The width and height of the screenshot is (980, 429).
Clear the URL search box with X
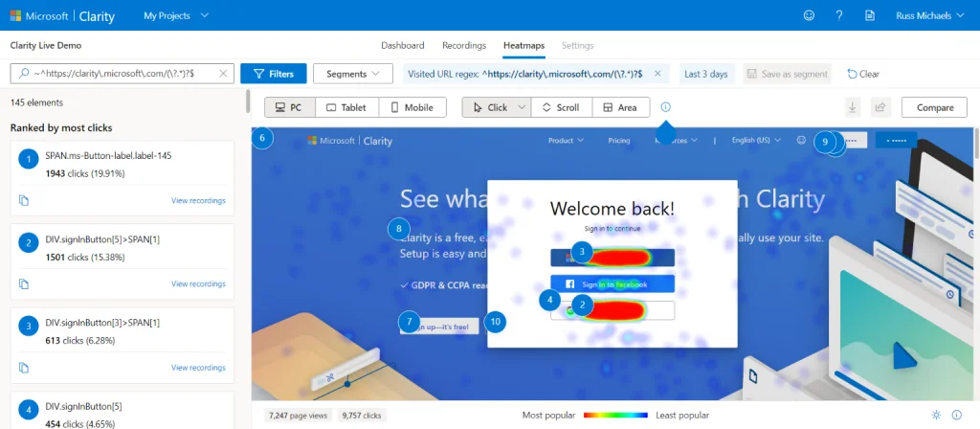point(223,74)
